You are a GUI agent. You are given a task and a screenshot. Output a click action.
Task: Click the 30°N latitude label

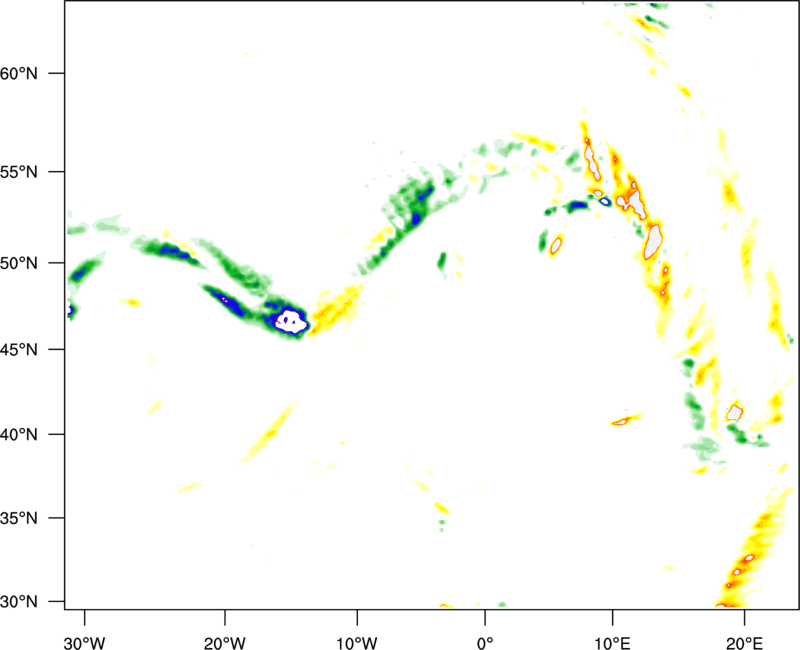[19, 602]
